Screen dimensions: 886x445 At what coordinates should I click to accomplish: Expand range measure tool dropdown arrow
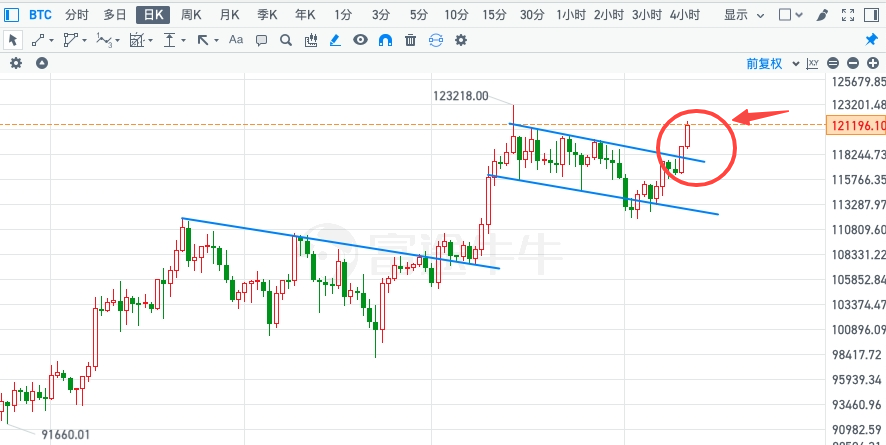coord(184,41)
